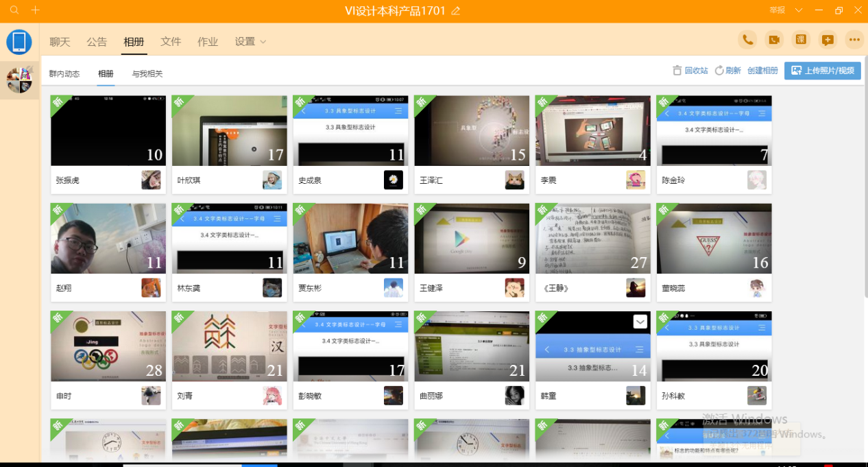Select the group avatar in the left sidebar

tap(19, 80)
